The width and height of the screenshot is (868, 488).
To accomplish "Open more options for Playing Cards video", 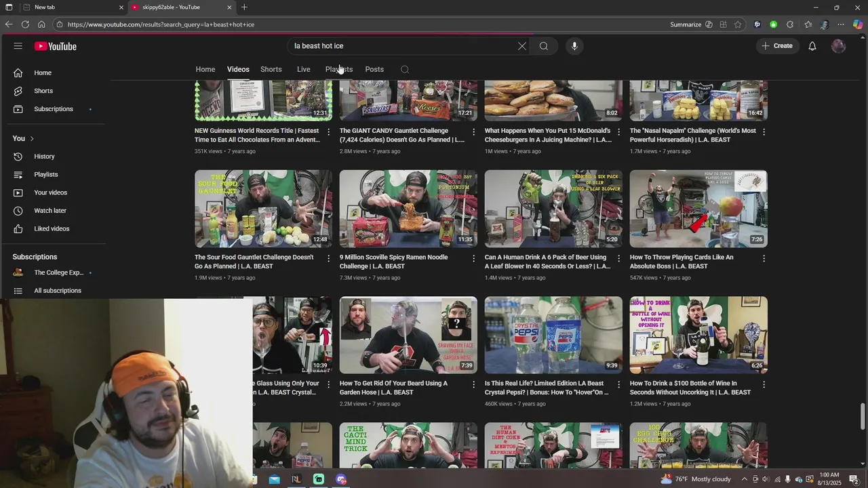I will pyautogui.click(x=764, y=258).
